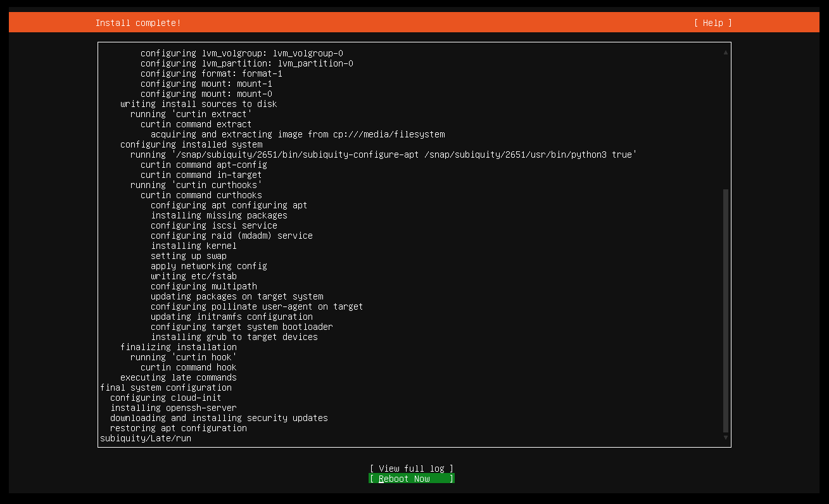Select the 'configuring cloud-init' log entry

pyautogui.click(x=165, y=397)
